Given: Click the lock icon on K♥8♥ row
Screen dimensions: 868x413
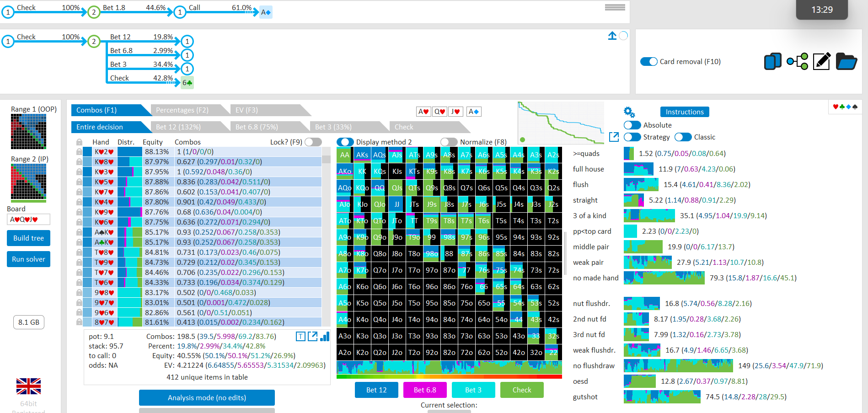Looking at the screenshot, I should (79, 162).
